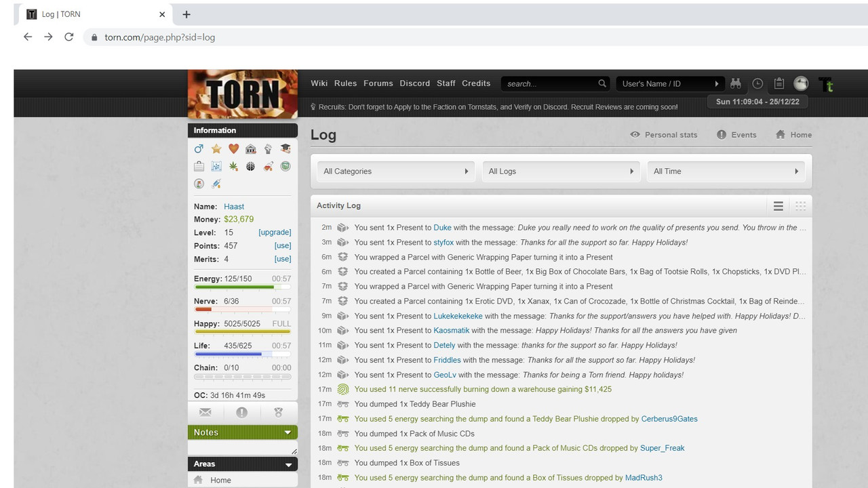Open the Wiki menu item
Image resolution: width=868 pixels, height=488 pixels.
tap(319, 83)
